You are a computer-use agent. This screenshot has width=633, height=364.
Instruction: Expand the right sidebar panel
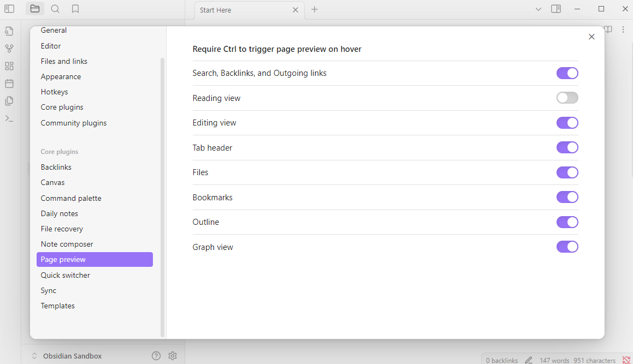556,9
